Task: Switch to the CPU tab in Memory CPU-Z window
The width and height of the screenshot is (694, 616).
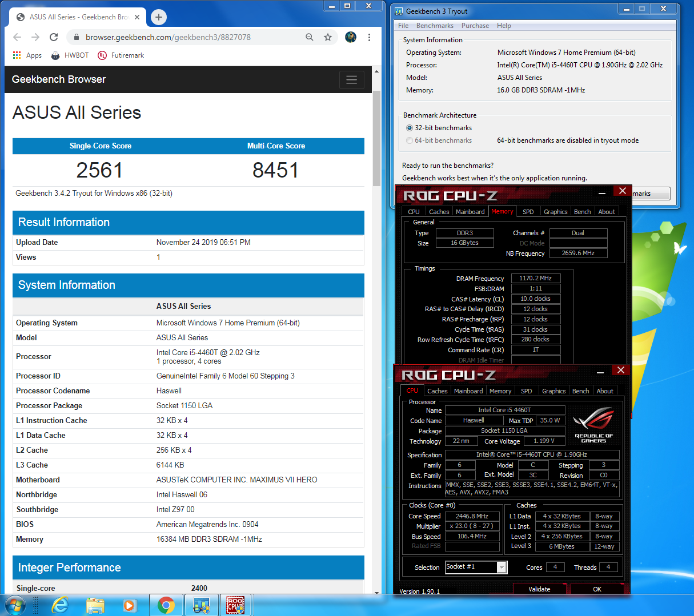Action: tap(414, 212)
